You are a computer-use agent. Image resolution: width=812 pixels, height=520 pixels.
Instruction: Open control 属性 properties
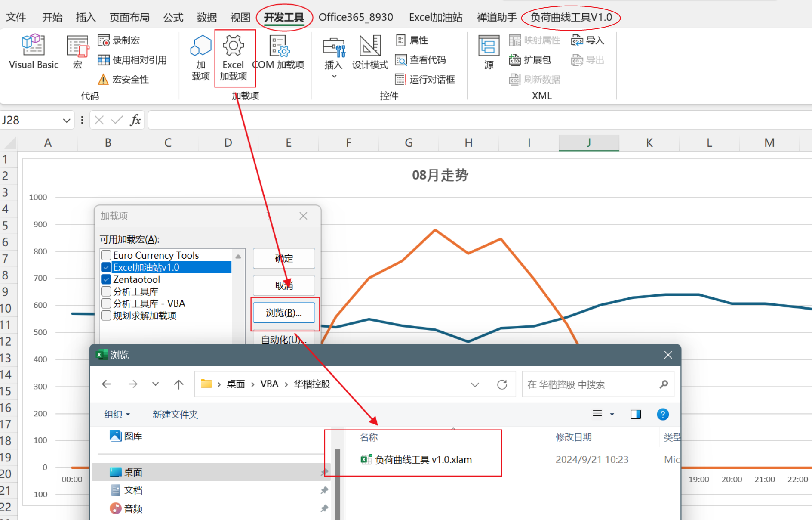pos(412,40)
